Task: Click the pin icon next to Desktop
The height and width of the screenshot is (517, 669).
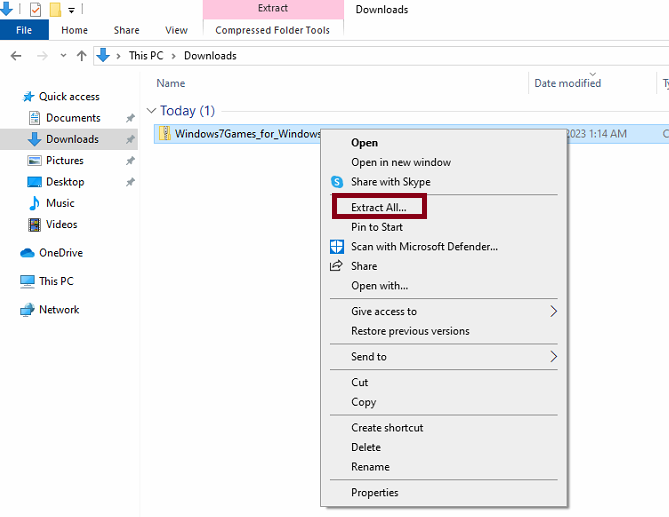Action: [130, 182]
